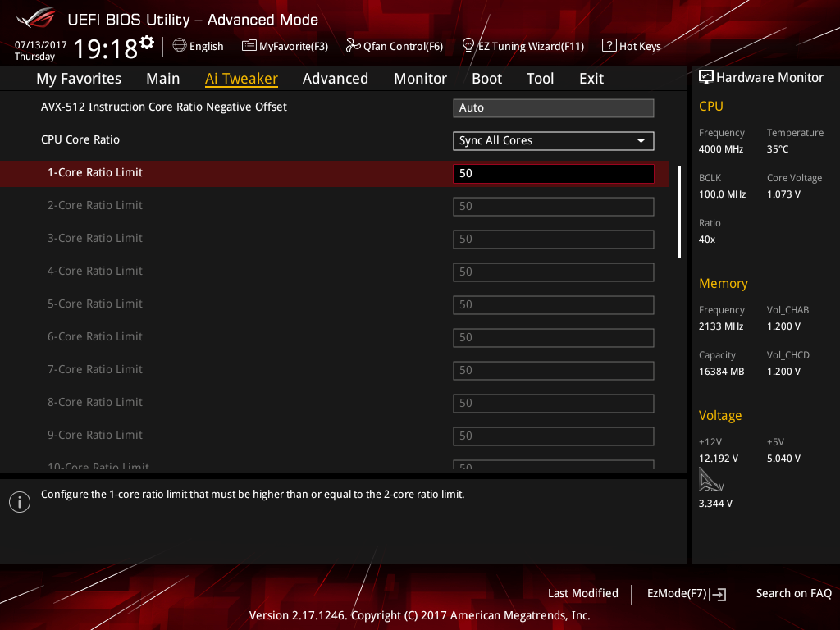Click the language globe icon
This screenshot has width=840, height=630.
180,45
